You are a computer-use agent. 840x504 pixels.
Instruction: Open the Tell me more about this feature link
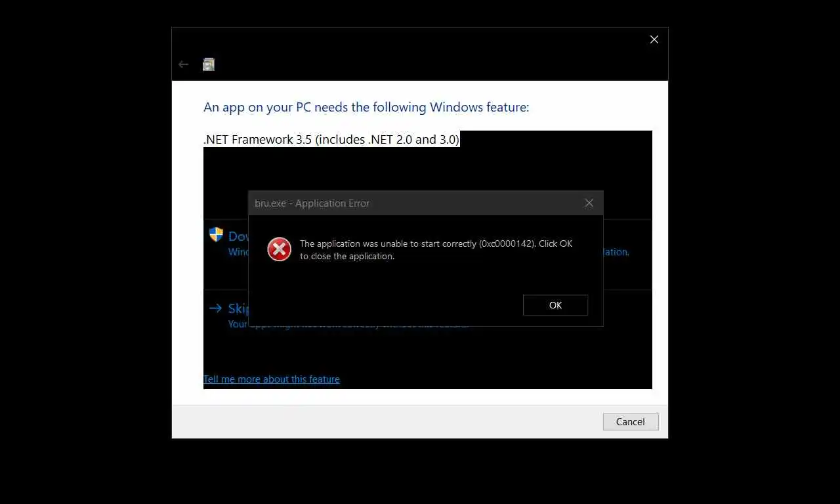pos(272,379)
